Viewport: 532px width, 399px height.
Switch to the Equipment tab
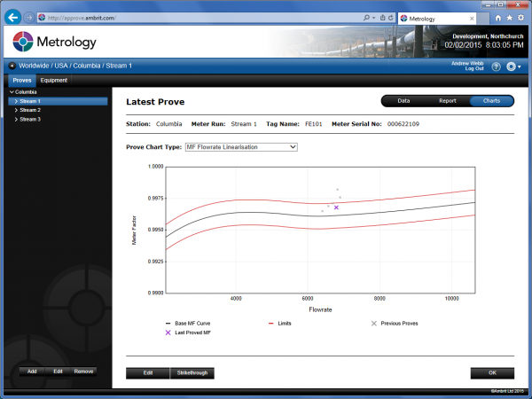(53, 81)
